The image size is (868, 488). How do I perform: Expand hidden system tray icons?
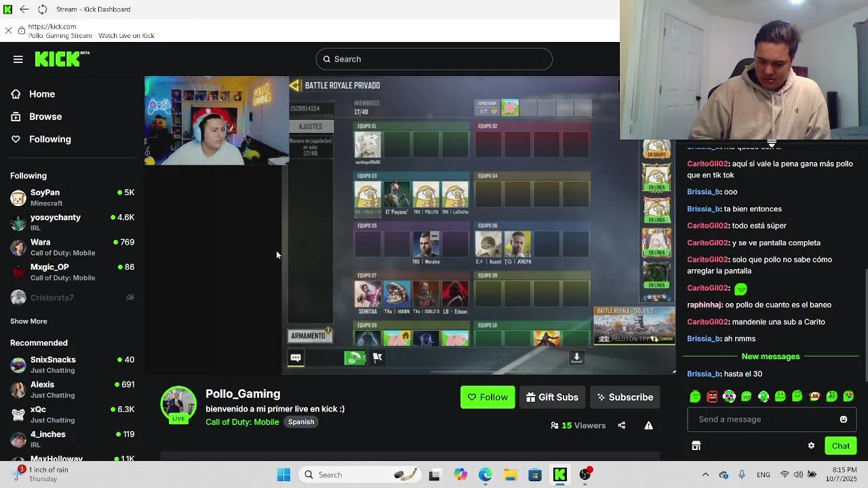705,475
